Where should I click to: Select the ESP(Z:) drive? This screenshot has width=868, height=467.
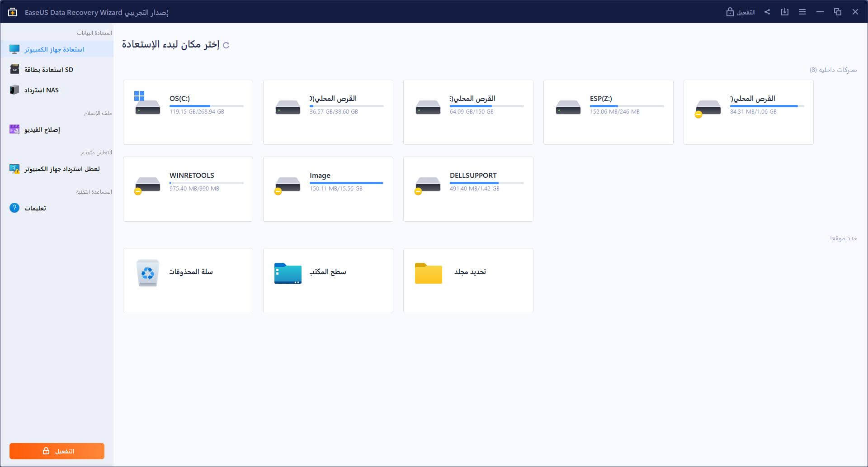pos(608,112)
